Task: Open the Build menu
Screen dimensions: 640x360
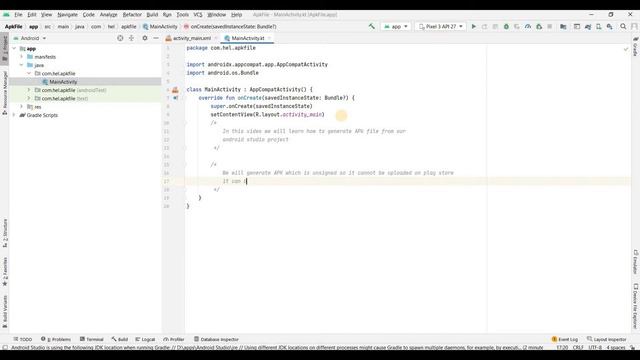Action: [152, 14]
